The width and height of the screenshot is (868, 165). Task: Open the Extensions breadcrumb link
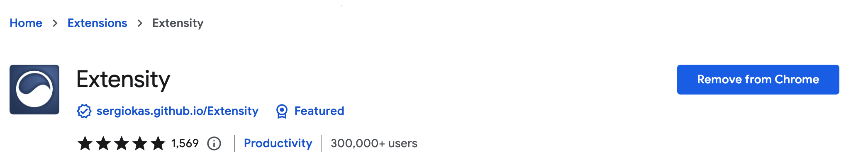point(97,23)
